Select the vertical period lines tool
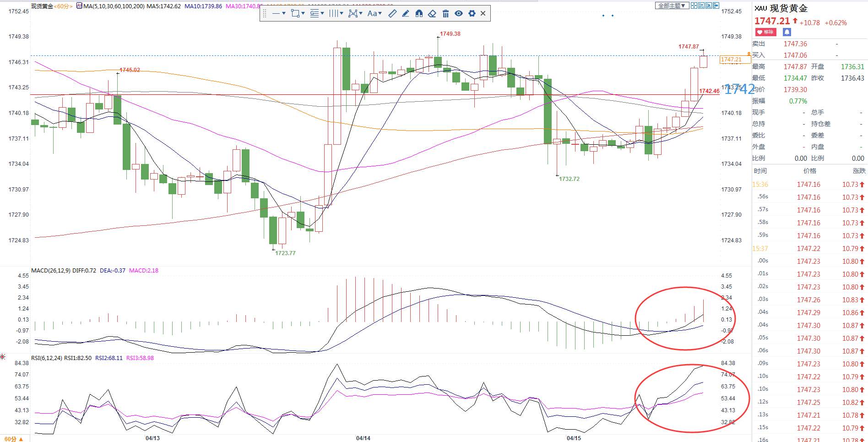This screenshot has height=442, width=868. pos(334,14)
